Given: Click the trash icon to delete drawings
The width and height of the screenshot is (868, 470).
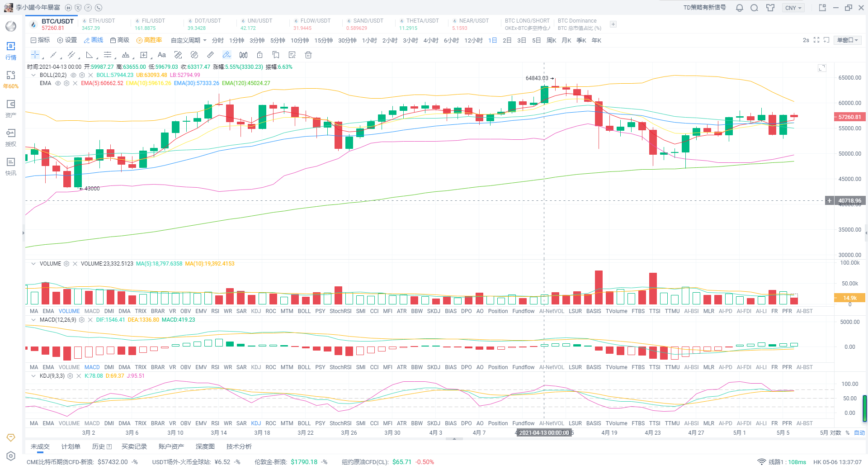Looking at the screenshot, I should [308, 55].
